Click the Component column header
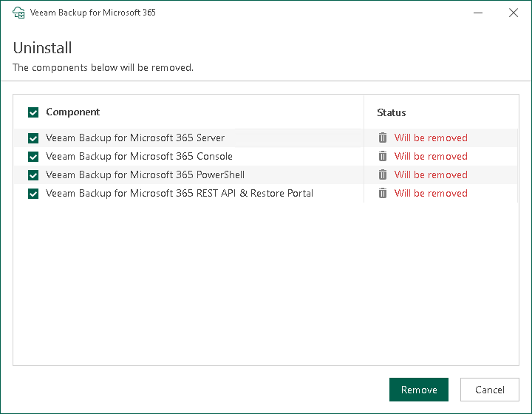 coord(73,112)
